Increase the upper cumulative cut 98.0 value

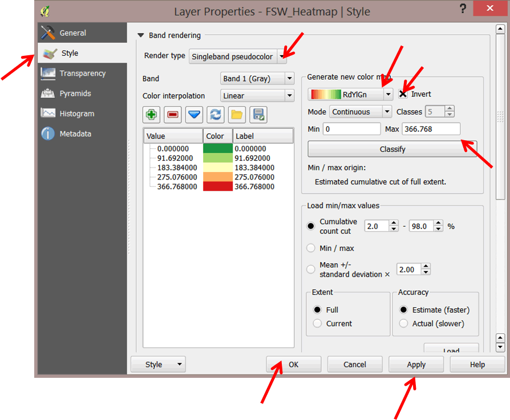coord(439,223)
